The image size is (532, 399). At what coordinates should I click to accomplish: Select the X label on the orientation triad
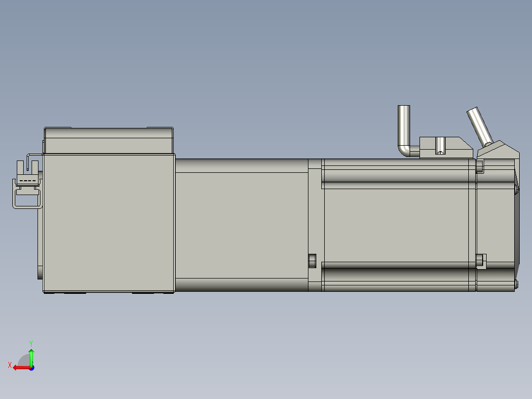tap(11, 365)
